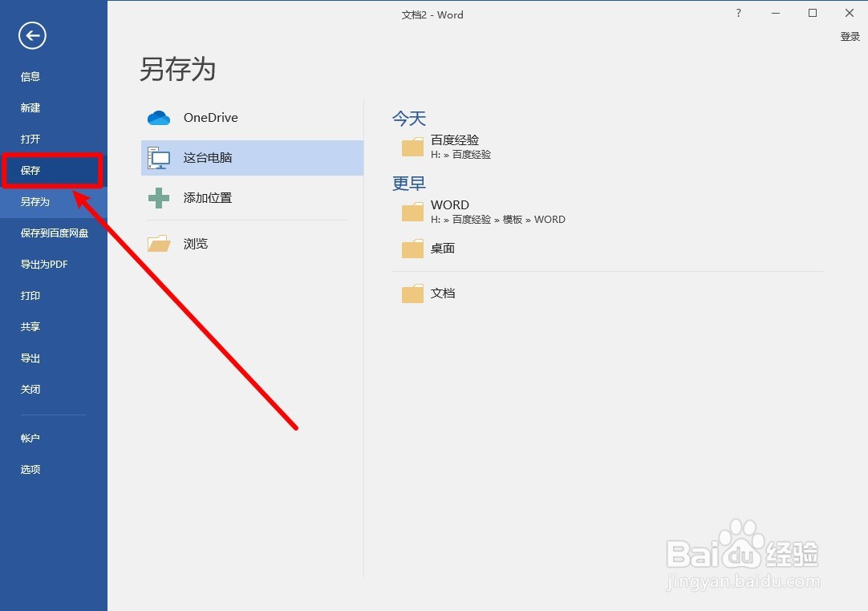The image size is (868, 611).
Task: Click the green 添加位置 plus icon
Action: tap(159, 197)
